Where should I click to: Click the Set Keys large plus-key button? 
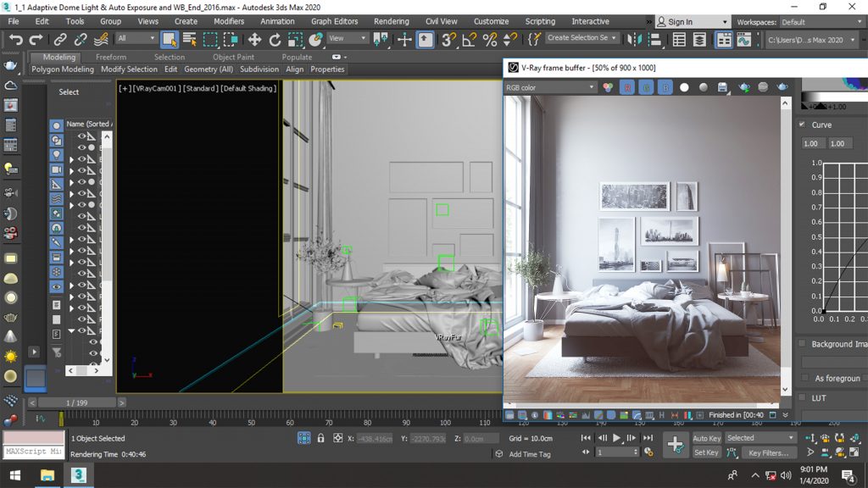point(676,444)
